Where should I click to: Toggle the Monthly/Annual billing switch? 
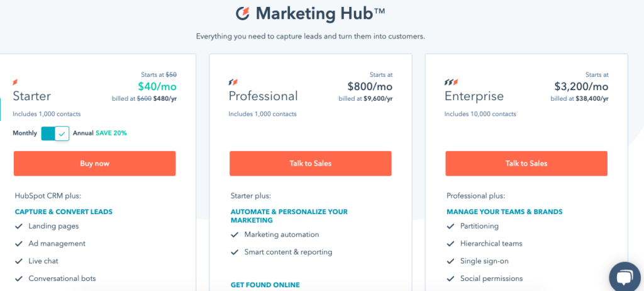pyautogui.click(x=55, y=134)
